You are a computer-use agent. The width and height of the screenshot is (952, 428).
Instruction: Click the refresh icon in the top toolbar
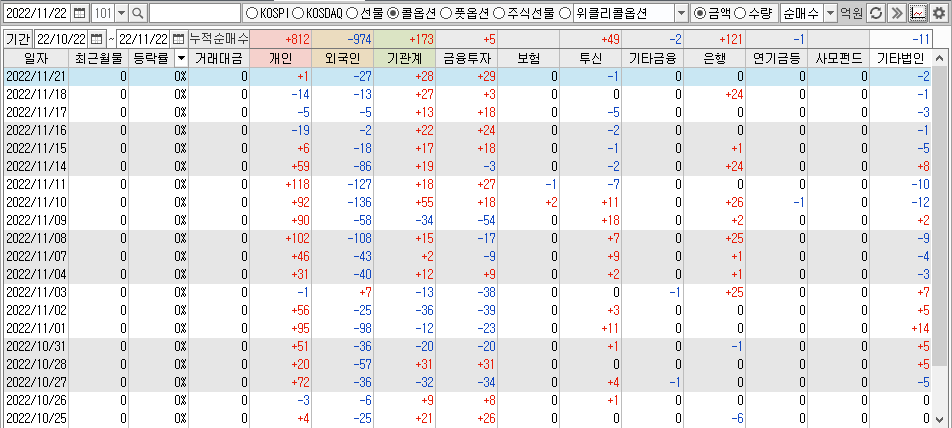(876, 13)
